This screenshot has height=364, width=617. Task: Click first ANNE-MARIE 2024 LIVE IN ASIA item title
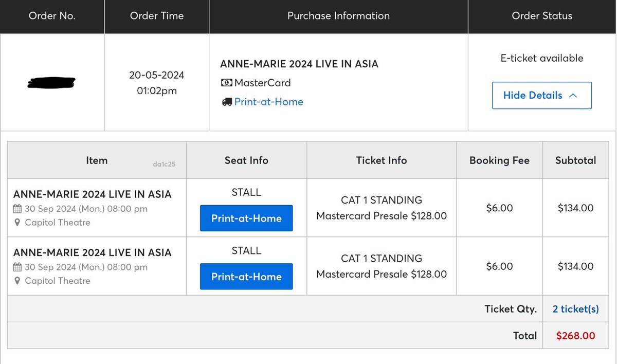pos(93,194)
